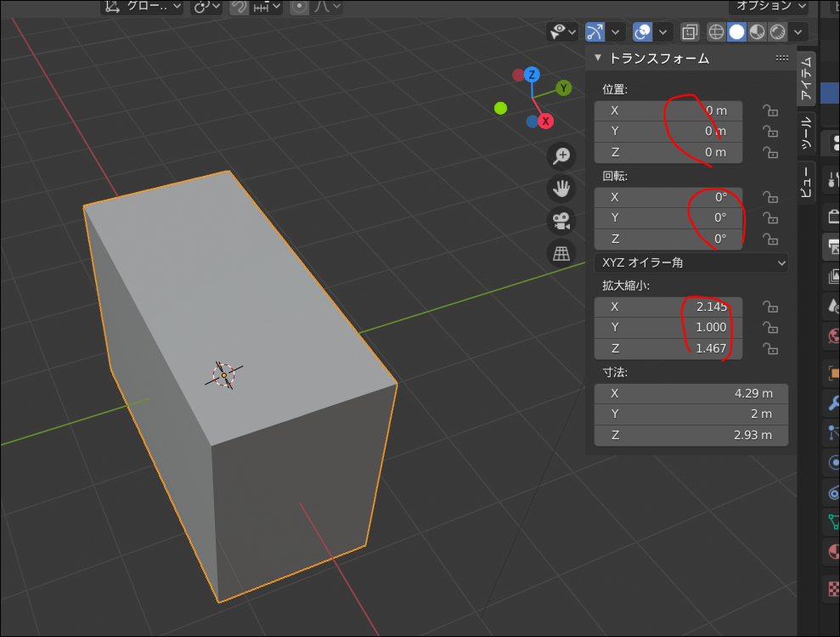Viewport: 840px width, 637px height.
Task: Click the 寸法 X field 4.29 m
Action: pyautogui.click(x=691, y=394)
